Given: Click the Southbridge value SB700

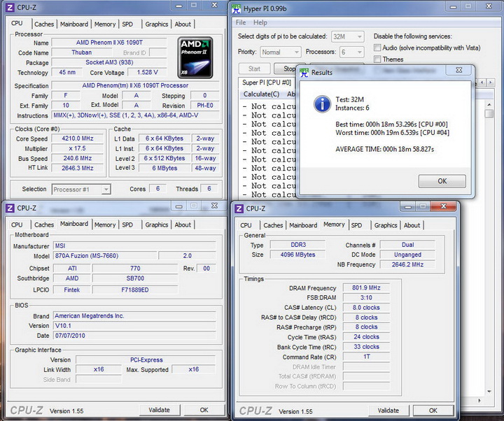Looking at the screenshot, I should [135, 278].
